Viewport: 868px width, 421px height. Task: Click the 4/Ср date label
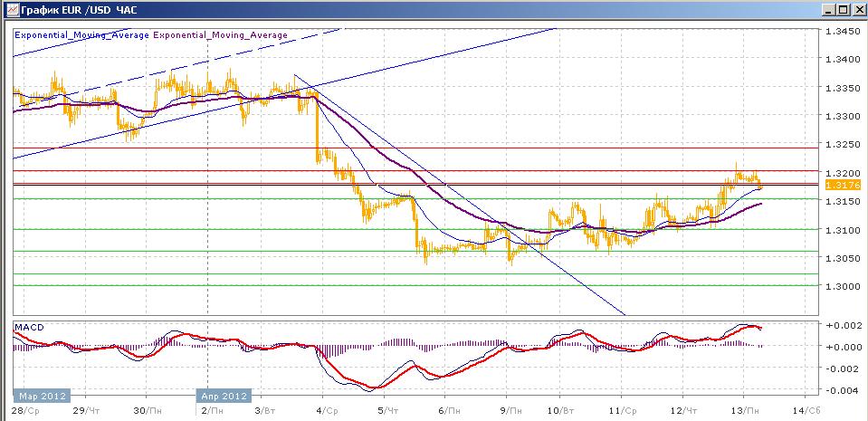pyautogui.click(x=327, y=410)
